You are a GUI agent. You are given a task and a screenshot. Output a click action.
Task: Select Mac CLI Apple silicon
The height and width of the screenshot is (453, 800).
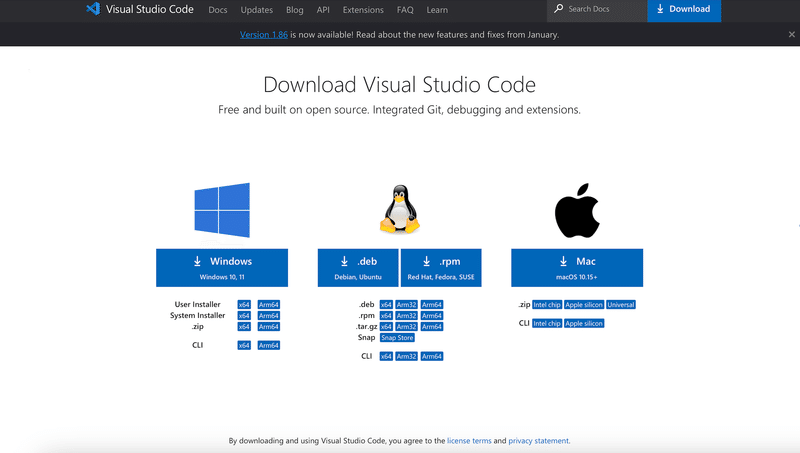(x=584, y=323)
